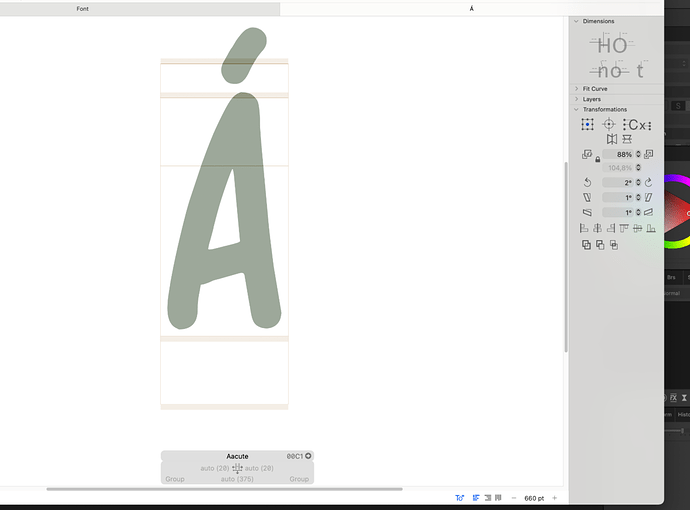Switch to the Á edit tab

pos(472,9)
